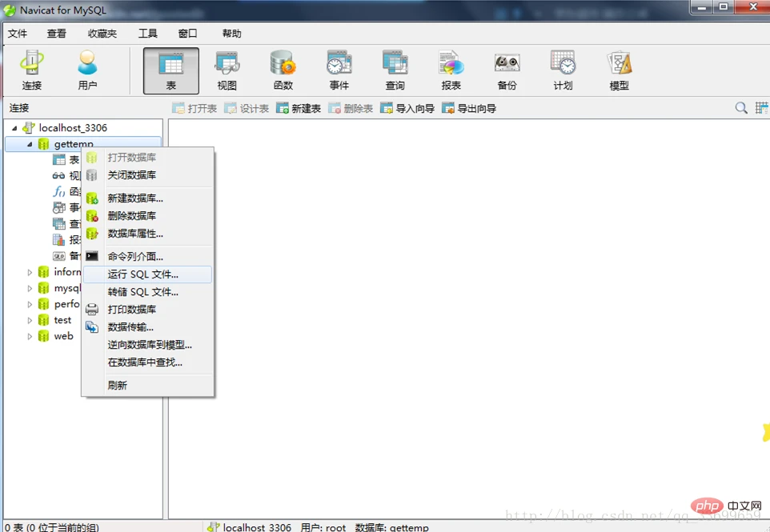Open the 函数 (Function) toolbar icon

(x=283, y=70)
